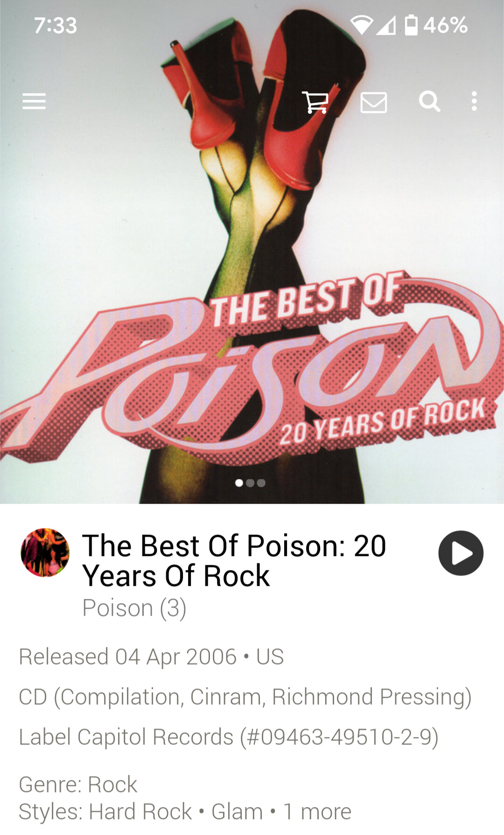Tap the search magnifier icon
Image resolution: width=504 pixels, height=835 pixels.
point(429,101)
